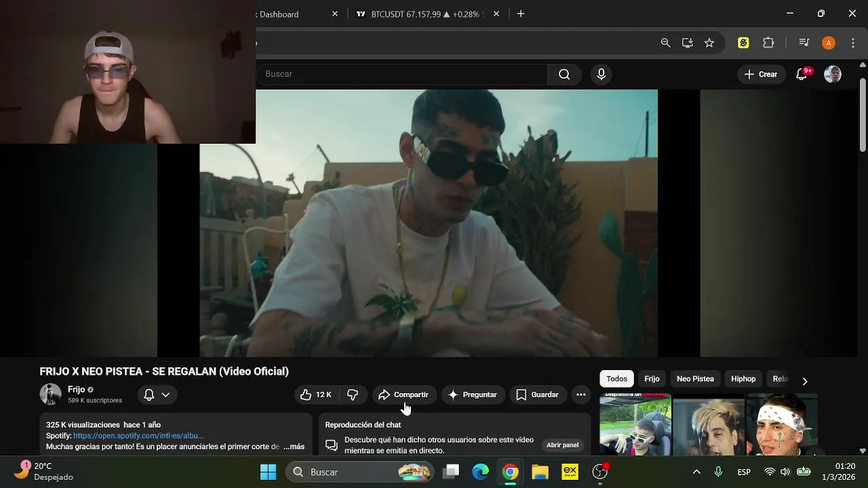This screenshot has height=488, width=868.
Task: Open the Chrome extensions puzzle icon
Action: [768, 43]
